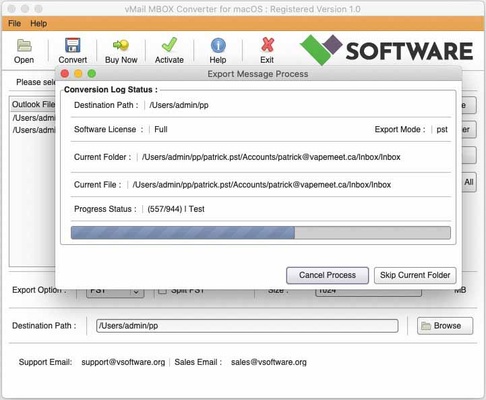Minimize the Export Message Process dialog
The image size is (486, 400).
coord(78,74)
